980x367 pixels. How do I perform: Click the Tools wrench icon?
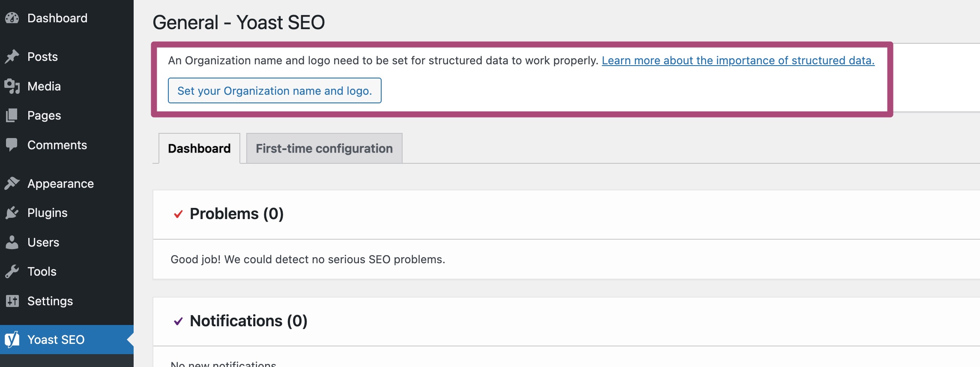[x=12, y=271]
